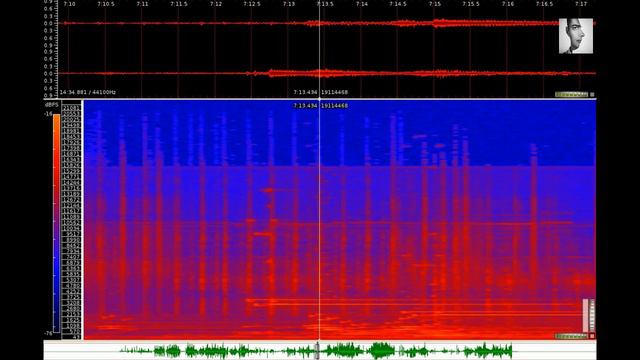The image size is (640, 360).
Task: Click the 7:16 time ruler label
Action: tap(508, 4)
